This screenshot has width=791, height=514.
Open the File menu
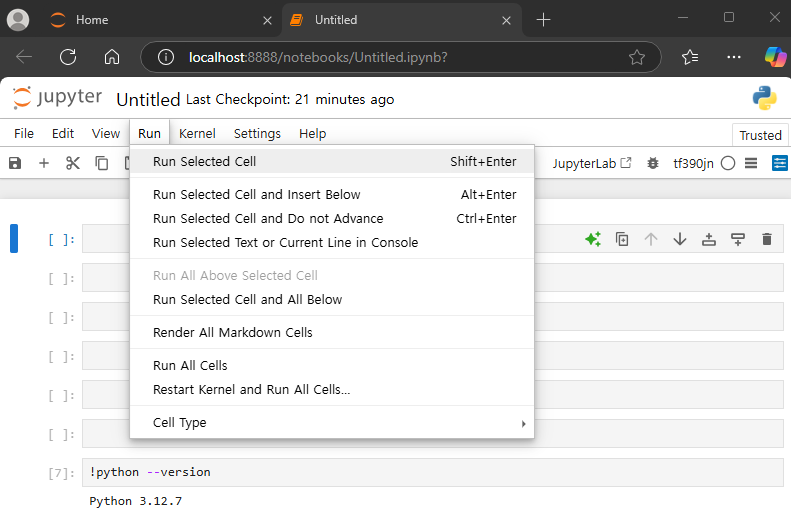pos(24,134)
